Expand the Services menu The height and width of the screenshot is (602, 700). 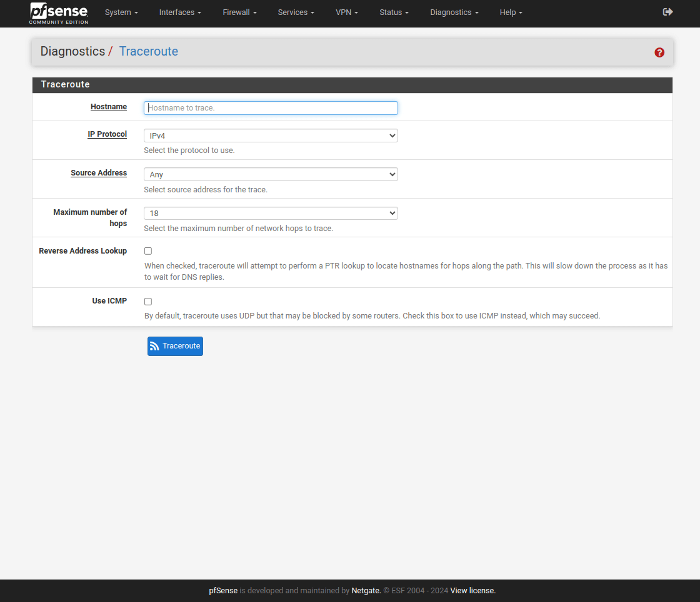296,12
